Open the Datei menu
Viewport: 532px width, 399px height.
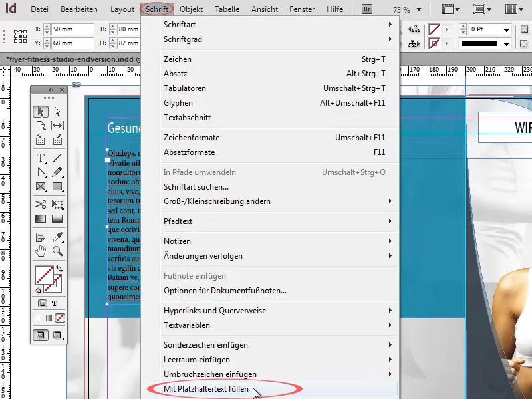(x=39, y=9)
